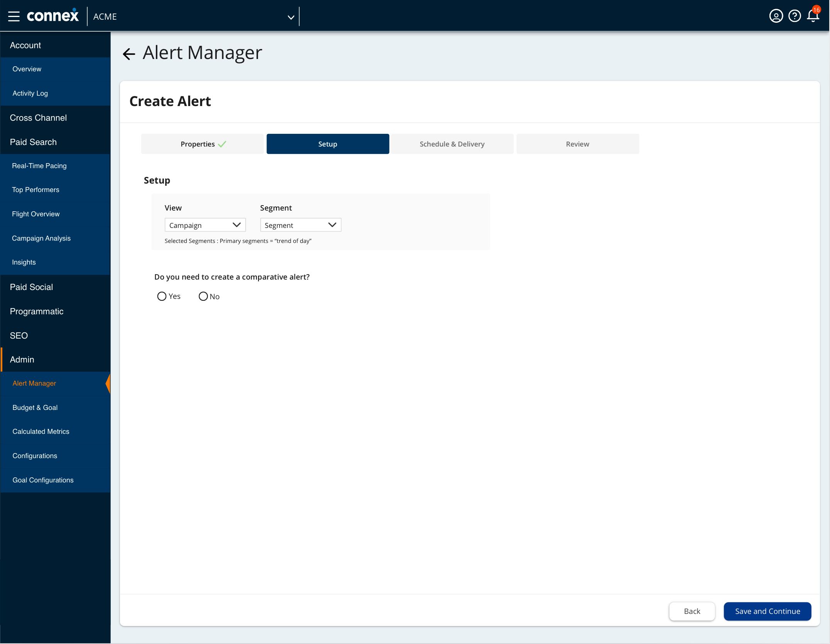Expand the SEO section
Screen dimensions: 830x644
pyautogui.click(x=56, y=335)
